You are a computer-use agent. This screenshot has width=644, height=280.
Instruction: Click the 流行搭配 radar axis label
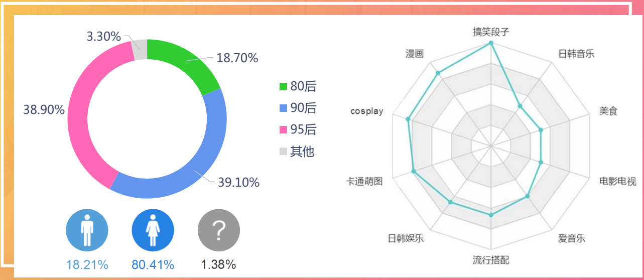(491, 260)
